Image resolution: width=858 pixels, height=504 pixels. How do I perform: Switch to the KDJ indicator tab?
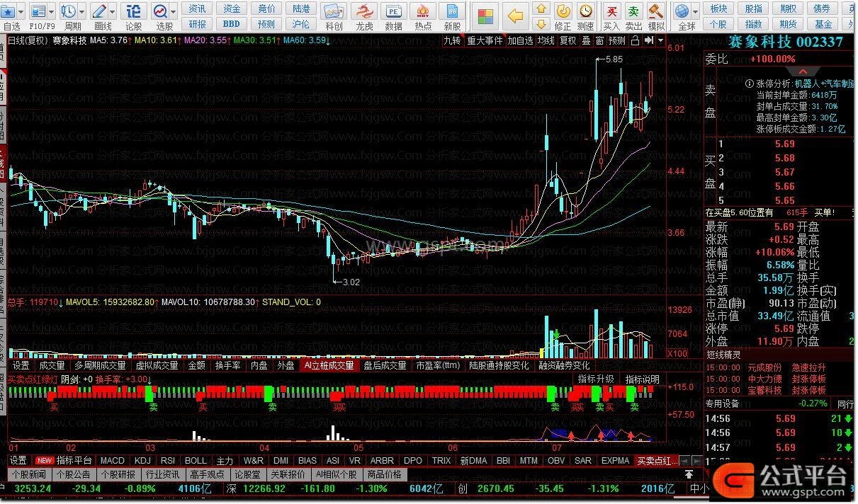(142, 460)
